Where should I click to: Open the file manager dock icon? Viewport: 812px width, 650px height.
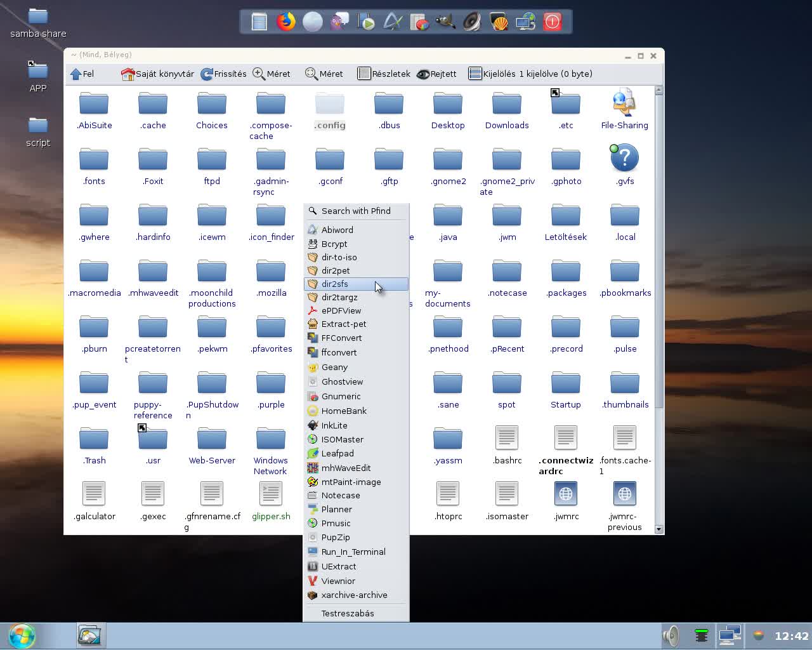click(x=259, y=22)
